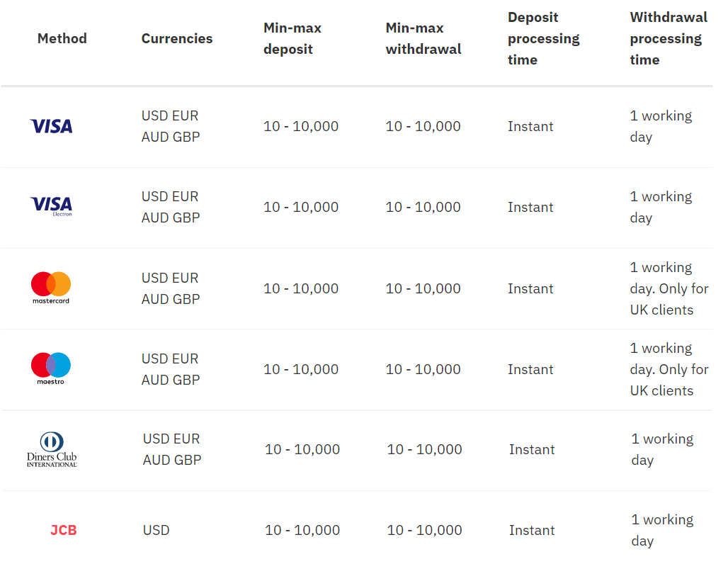The height and width of the screenshot is (581, 728).
Task: Click the Withdrawal processing time header
Action: coord(669,38)
